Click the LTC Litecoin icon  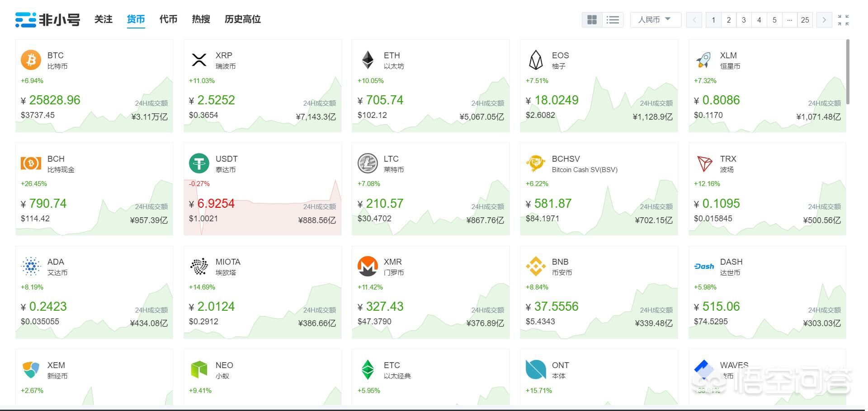[368, 163]
